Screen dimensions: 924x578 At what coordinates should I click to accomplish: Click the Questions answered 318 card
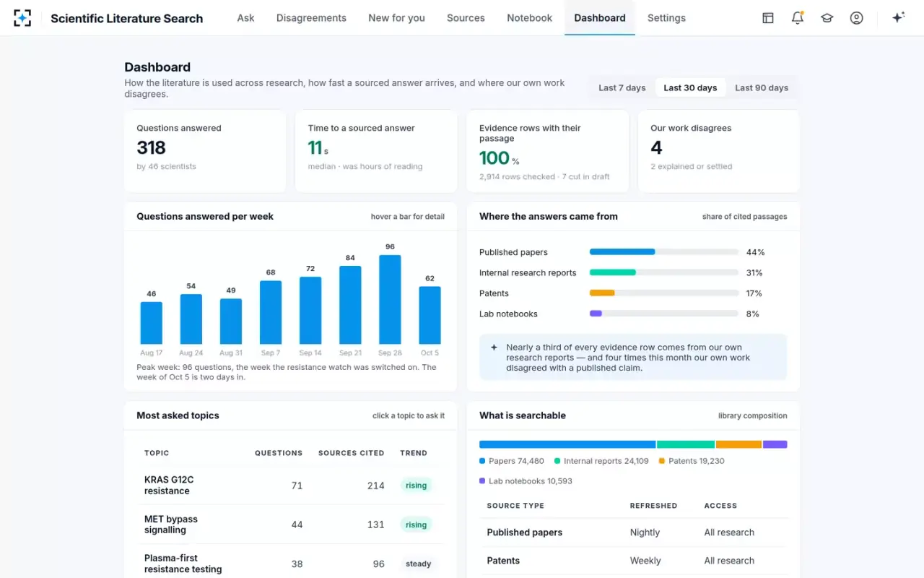pos(205,152)
